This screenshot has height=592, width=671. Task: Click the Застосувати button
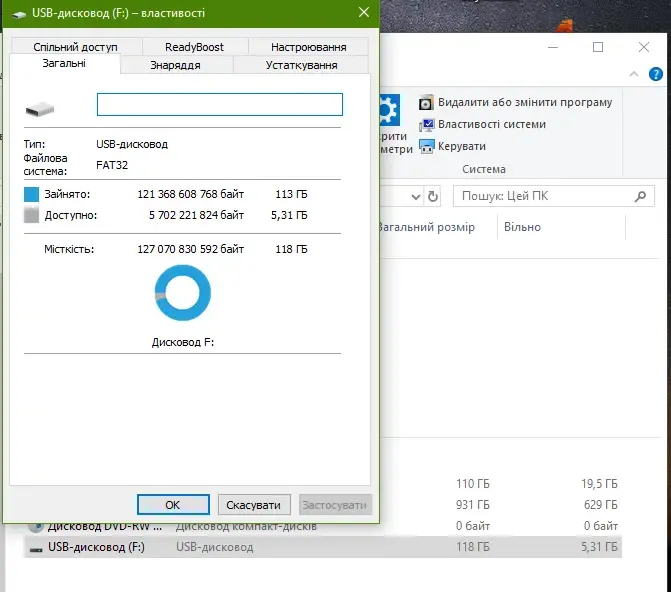click(335, 505)
